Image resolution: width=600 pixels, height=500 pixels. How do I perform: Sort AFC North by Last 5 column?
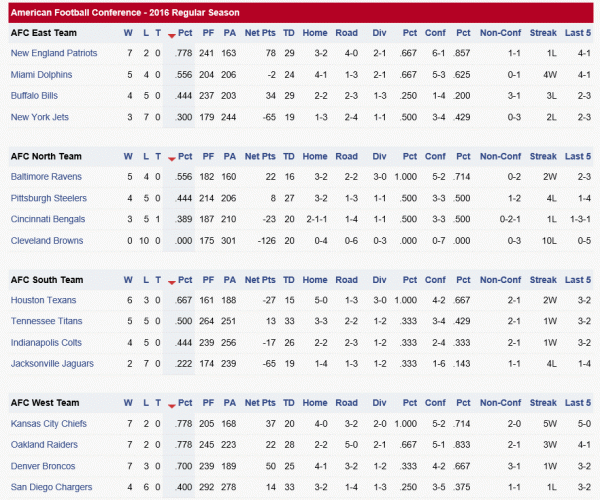[x=578, y=156]
